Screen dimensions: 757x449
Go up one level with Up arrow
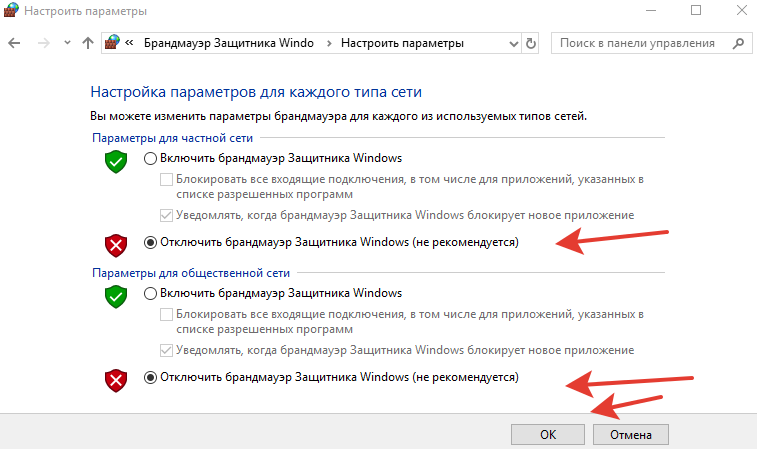tap(88, 43)
